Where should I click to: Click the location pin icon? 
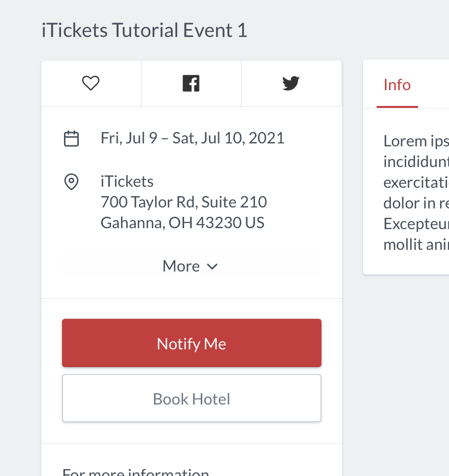tap(71, 182)
